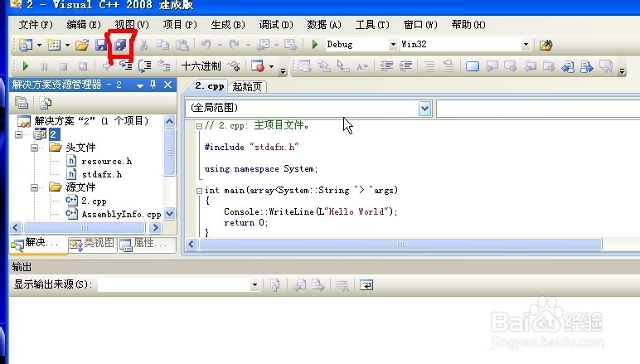Viewport: 640px width, 364px height.
Task: Increase line indent with the text editor icon
Action: point(405,66)
